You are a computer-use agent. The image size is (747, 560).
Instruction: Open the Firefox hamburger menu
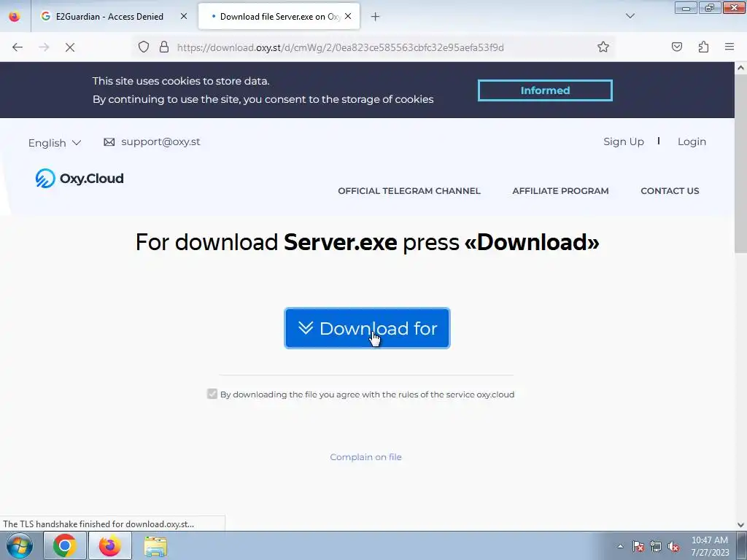click(x=729, y=47)
